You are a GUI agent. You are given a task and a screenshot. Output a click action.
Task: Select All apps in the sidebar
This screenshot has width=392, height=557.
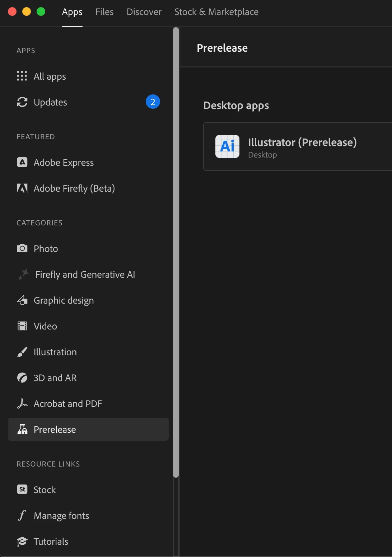pyautogui.click(x=88, y=76)
